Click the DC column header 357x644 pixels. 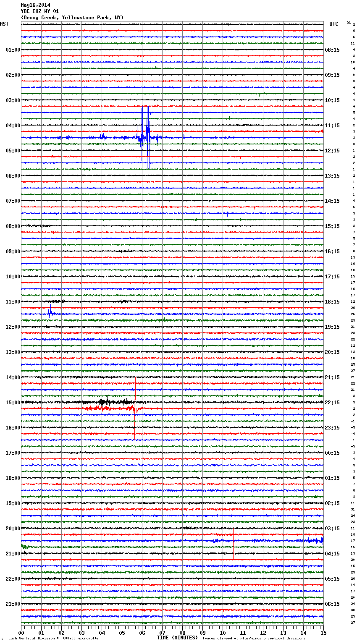(349, 22)
